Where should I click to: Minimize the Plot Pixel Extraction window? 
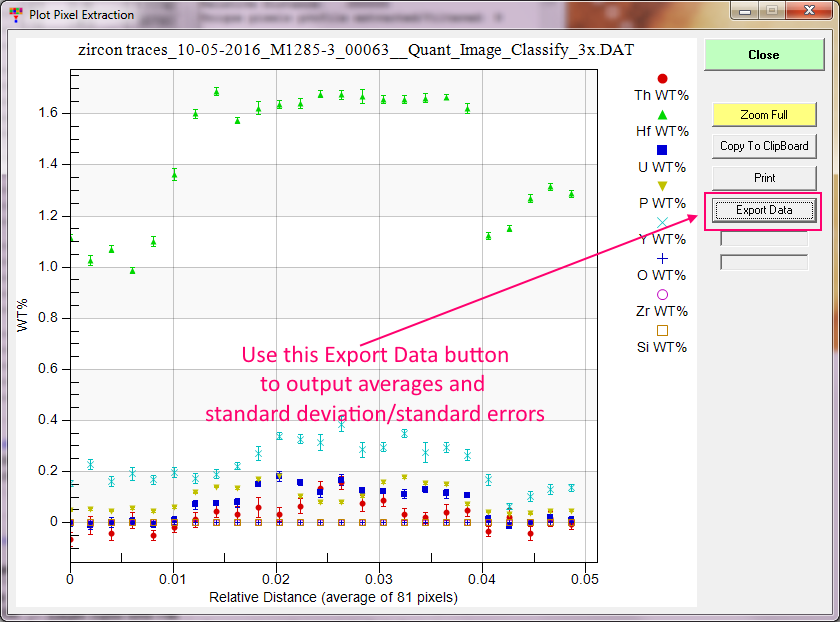pyautogui.click(x=742, y=12)
